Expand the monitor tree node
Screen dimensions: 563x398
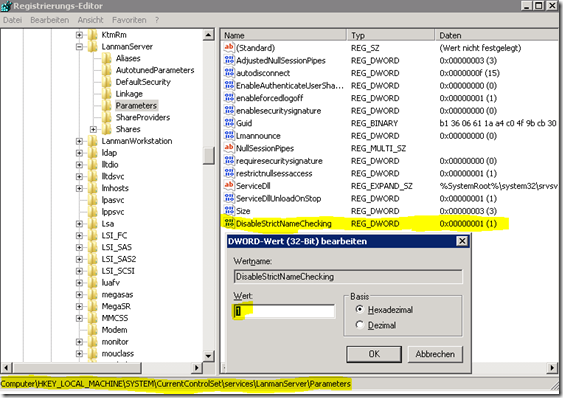[x=79, y=342]
